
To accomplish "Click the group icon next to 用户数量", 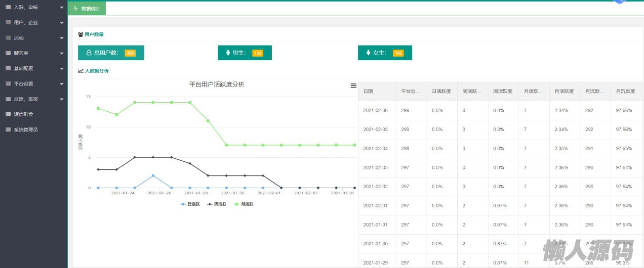I will 80,34.
